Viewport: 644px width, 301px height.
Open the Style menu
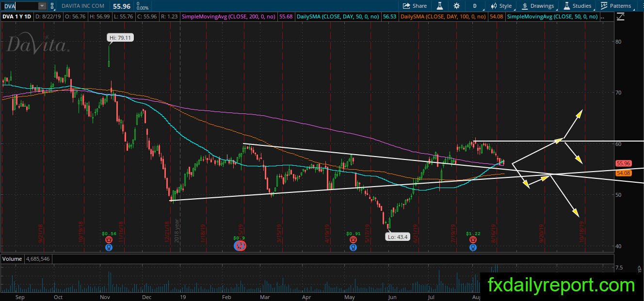click(x=501, y=6)
